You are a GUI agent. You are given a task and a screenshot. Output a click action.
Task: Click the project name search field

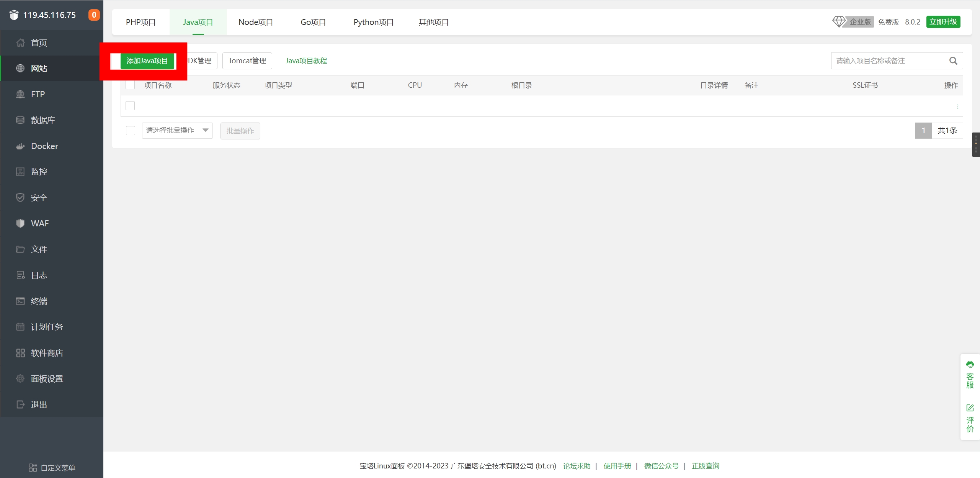888,61
